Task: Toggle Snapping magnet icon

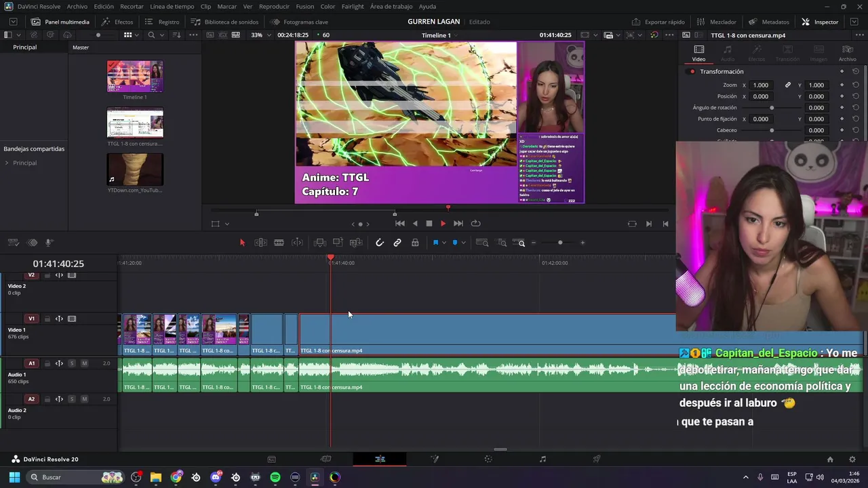Action: tap(380, 243)
